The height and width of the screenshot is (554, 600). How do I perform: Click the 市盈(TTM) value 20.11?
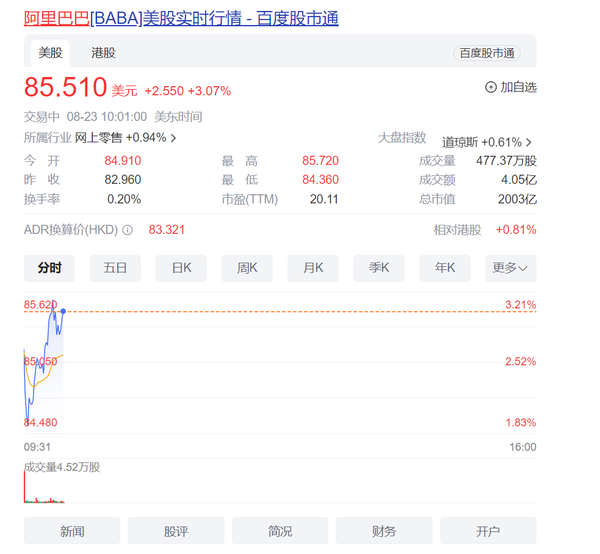point(324,199)
